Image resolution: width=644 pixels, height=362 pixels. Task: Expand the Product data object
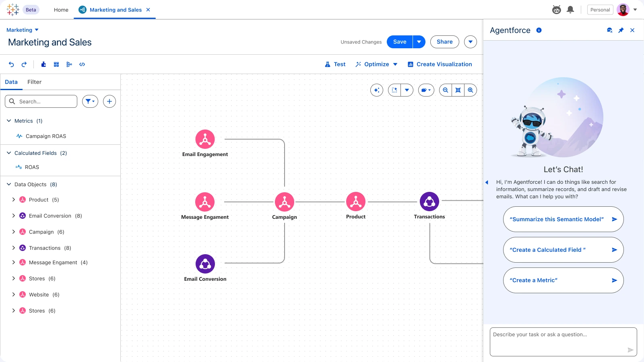pos(14,200)
